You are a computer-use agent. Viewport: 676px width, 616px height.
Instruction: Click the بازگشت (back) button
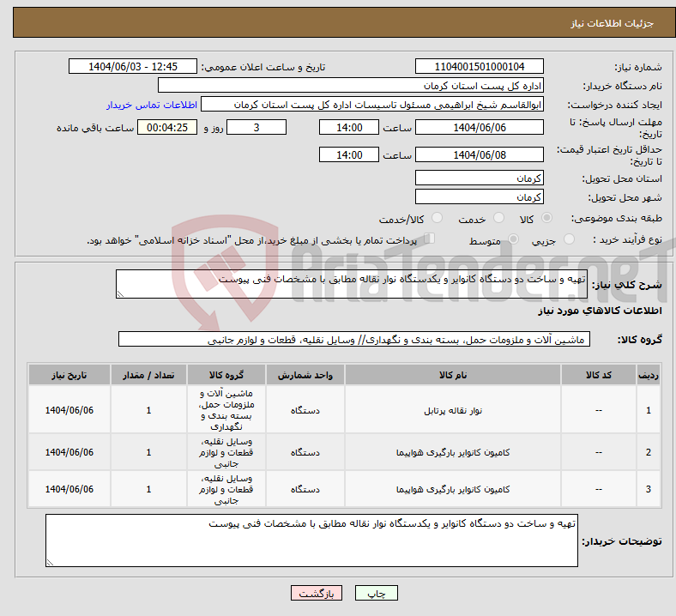317,593
